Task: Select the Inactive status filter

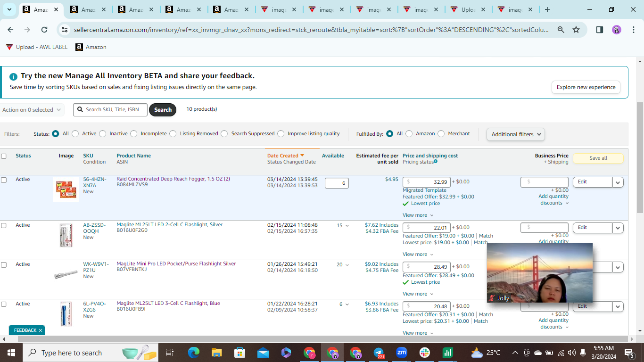Action: click(x=103, y=134)
